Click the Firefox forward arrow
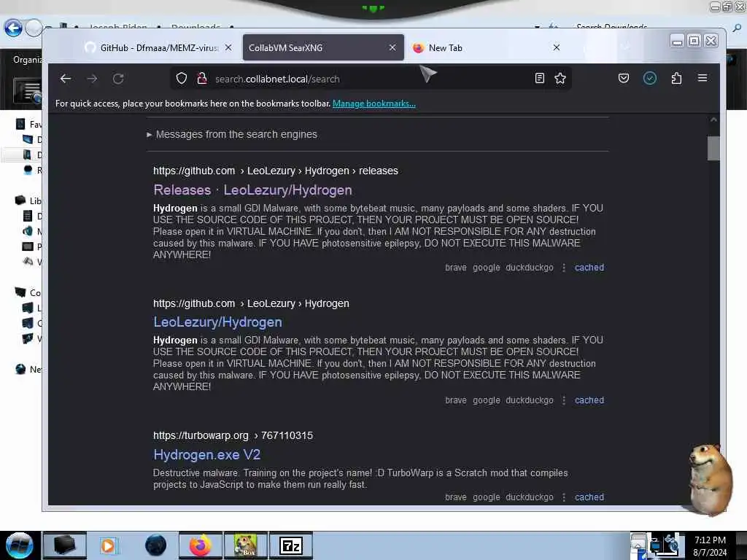Image resolution: width=747 pixels, height=560 pixels. (x=92, y=79)
